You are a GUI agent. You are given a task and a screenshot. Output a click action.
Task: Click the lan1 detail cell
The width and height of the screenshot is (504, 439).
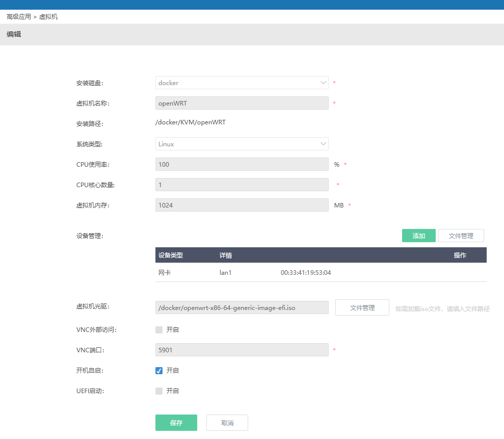click(225, 272)
